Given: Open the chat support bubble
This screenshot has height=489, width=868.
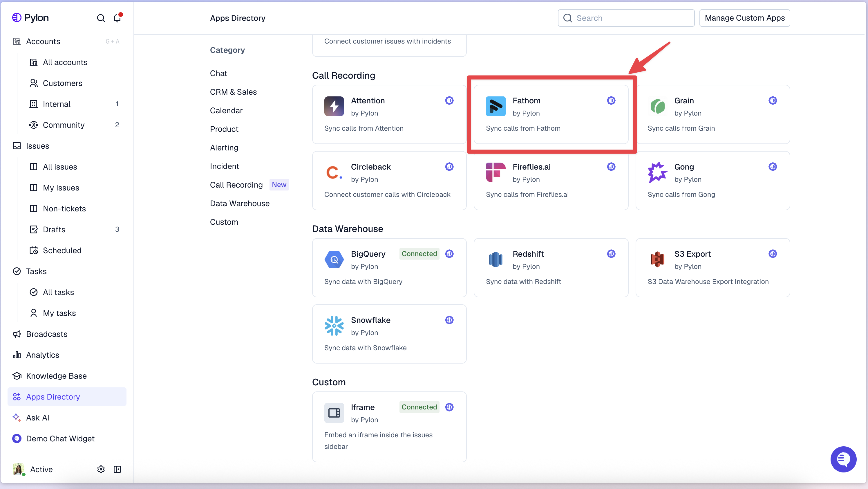Looking at the screenshot, I should [x=843, y=459].
